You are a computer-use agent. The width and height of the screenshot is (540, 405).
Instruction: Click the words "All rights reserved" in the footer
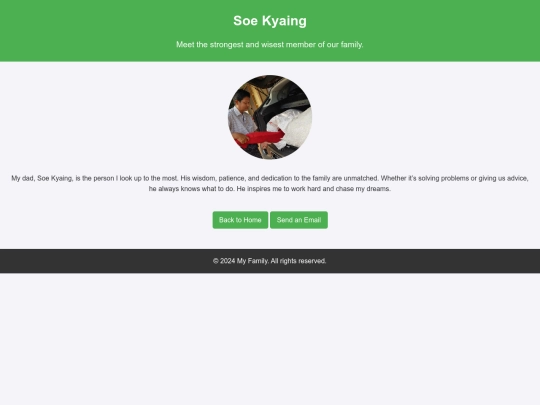point(298,261)
